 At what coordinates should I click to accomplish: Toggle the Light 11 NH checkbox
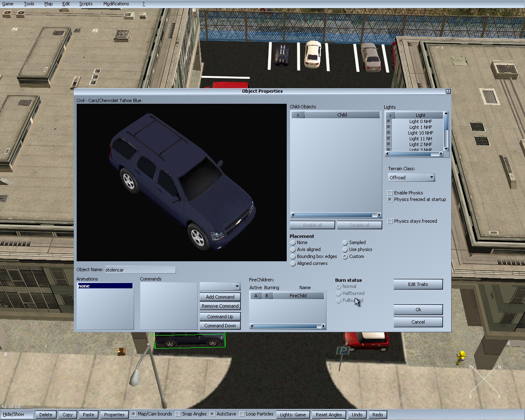coord(388,139)
